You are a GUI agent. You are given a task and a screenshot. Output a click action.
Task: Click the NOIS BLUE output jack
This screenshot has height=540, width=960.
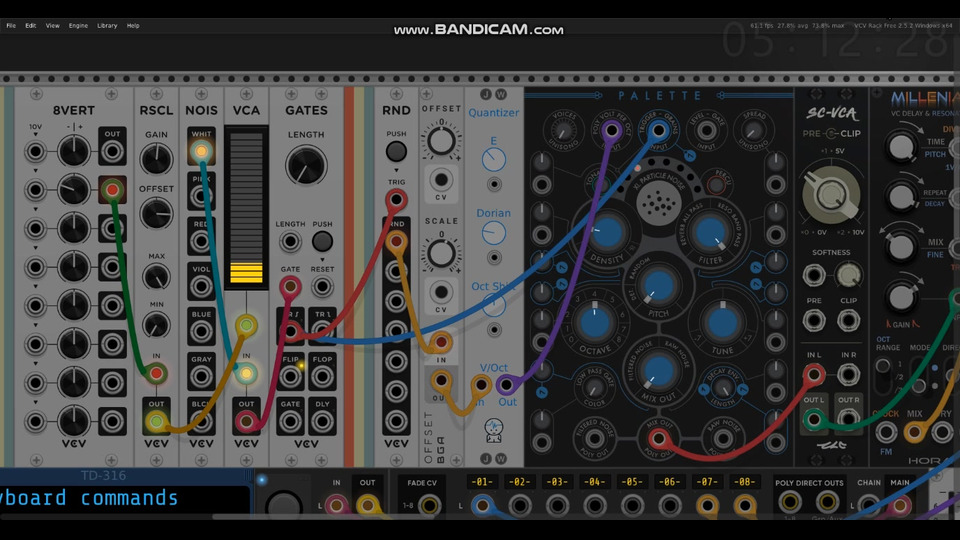pyautogui.click(x=201, y=331)
